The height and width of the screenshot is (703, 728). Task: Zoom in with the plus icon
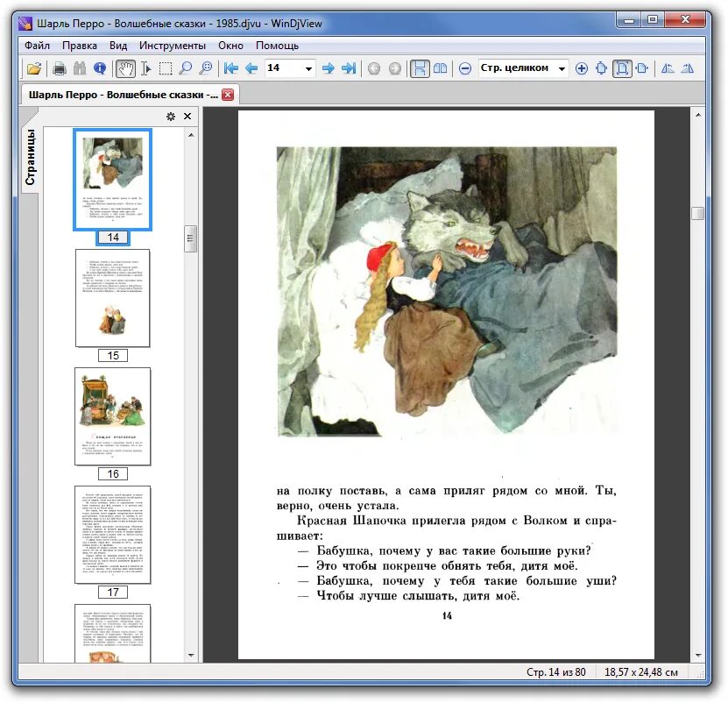[581, 68]
